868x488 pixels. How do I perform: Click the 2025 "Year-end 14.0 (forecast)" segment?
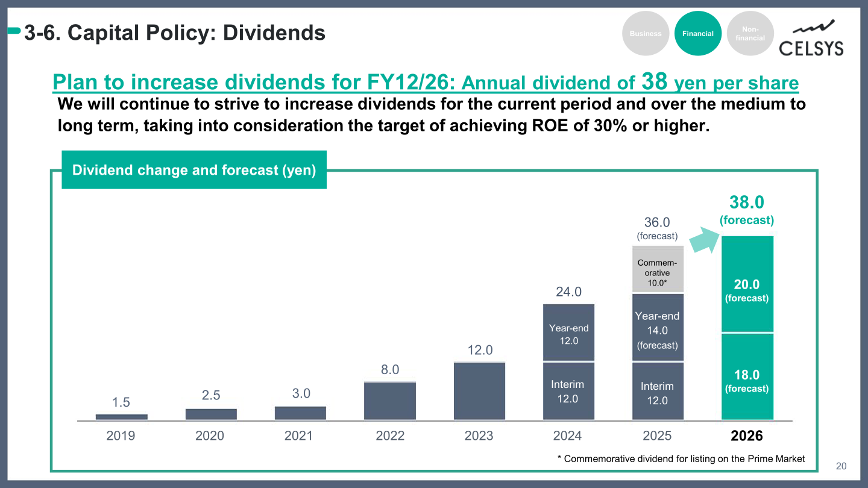click(658, 328)
